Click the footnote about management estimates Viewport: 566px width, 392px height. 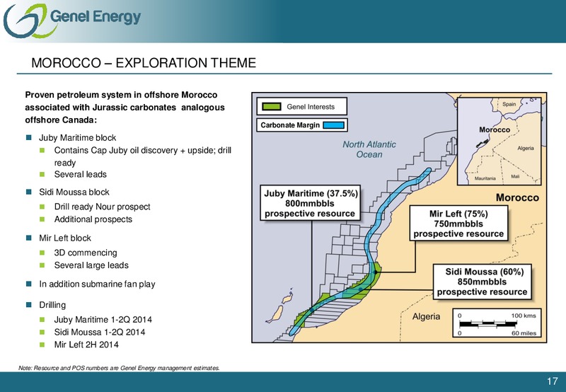(119, 368)
